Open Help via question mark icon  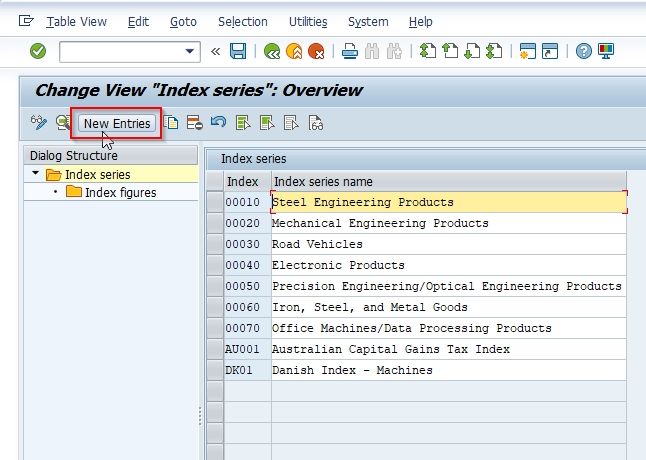(x=583, y=51)
